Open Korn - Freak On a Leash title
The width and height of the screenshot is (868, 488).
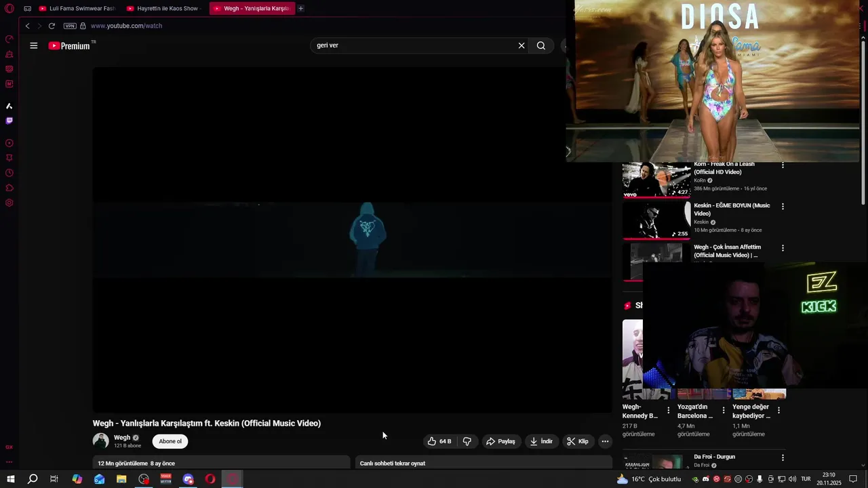724,168
